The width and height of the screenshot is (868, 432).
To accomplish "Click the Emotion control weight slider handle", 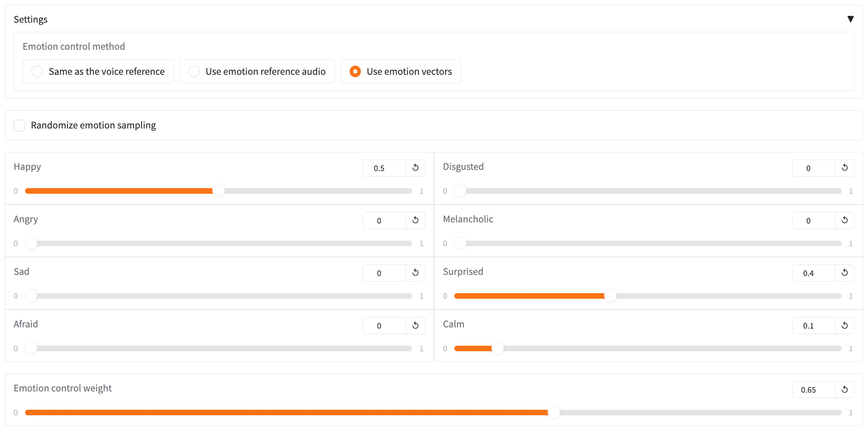I will click(x=554, y=413).
